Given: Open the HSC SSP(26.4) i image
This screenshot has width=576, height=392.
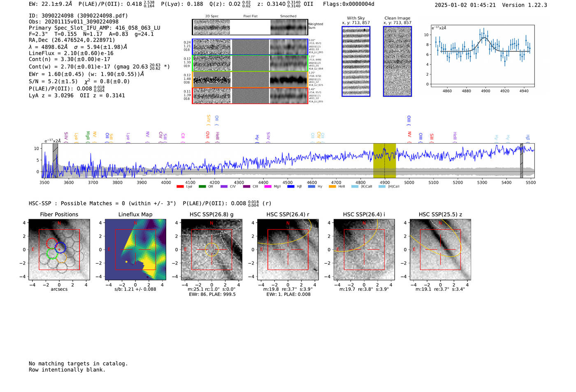Looking at the screenshot, I should coord(364,249).
